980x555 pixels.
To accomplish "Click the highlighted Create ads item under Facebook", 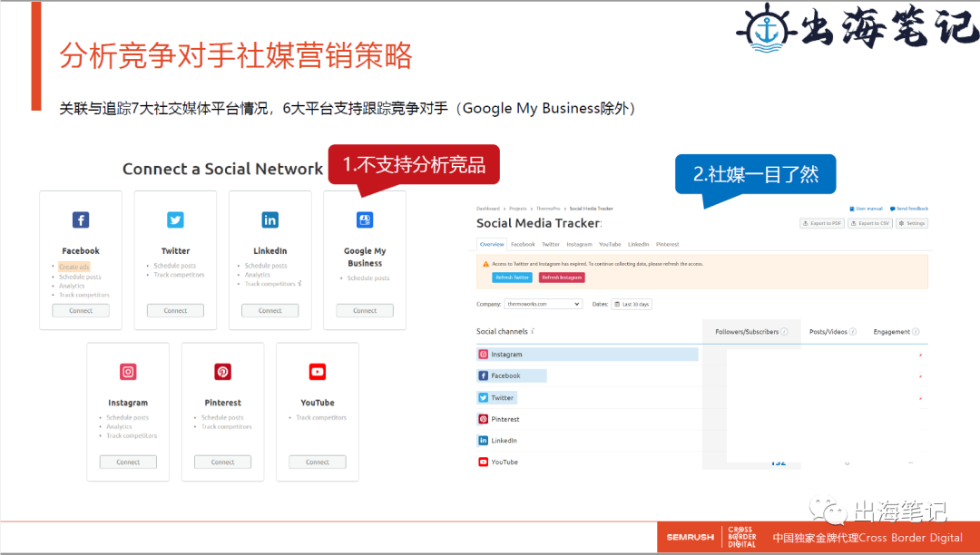I will pos(74,267).
